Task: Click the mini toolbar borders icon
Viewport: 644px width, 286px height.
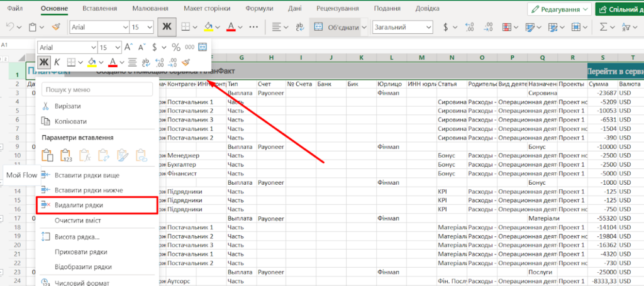Action: click(71, 62)
